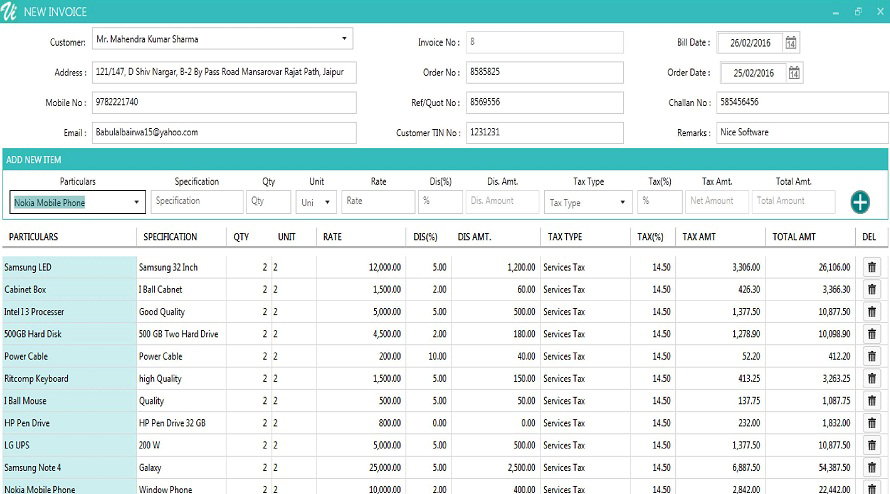
Task: Click the Remarks text field
Action: [x=798, y=132]
